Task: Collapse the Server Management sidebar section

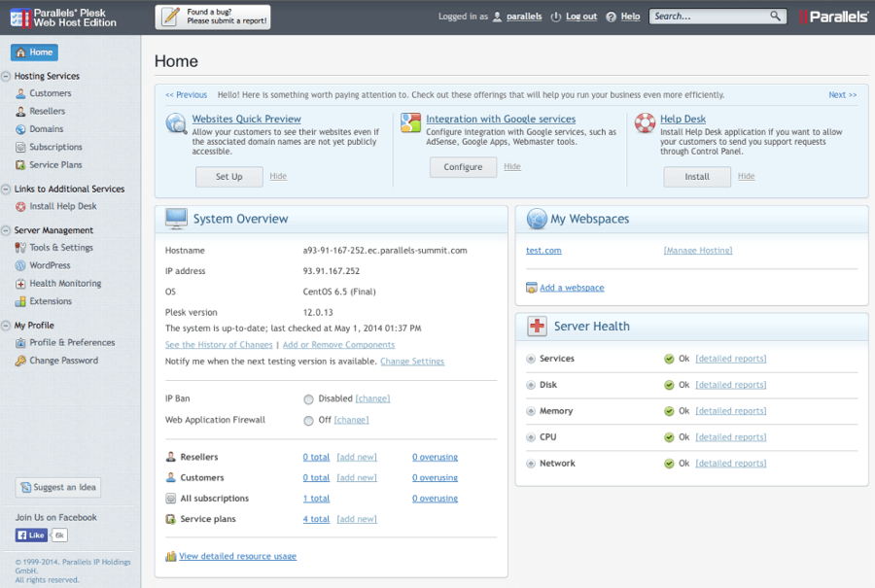Action: click(x=7, y=230)
